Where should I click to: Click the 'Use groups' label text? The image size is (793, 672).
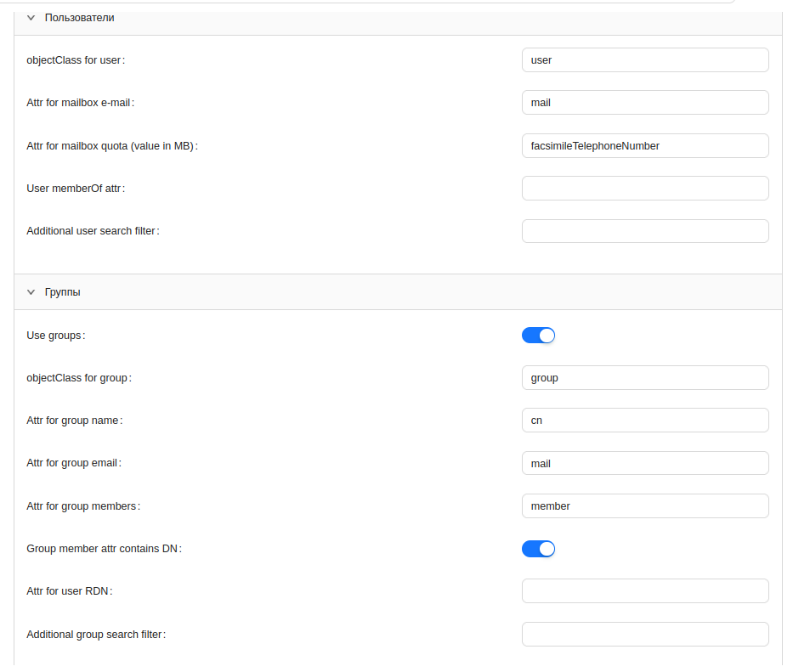pos(55,336)
